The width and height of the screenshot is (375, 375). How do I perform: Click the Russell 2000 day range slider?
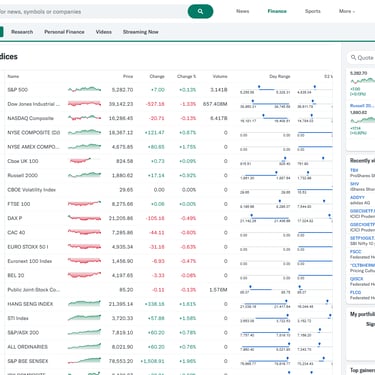tap(265, 175)
